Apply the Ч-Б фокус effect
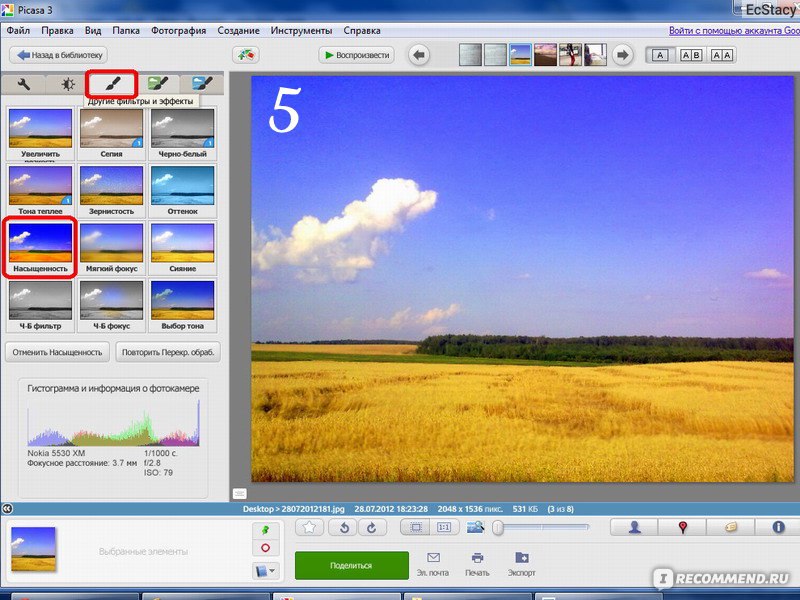This screenshot has width=800, height=600. (111, 306)
